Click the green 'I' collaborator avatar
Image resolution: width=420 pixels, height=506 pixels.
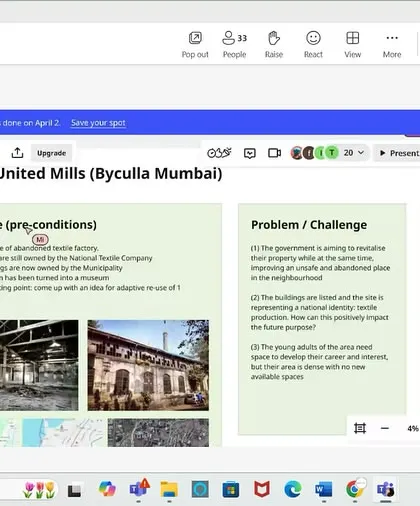pos(321,153)
